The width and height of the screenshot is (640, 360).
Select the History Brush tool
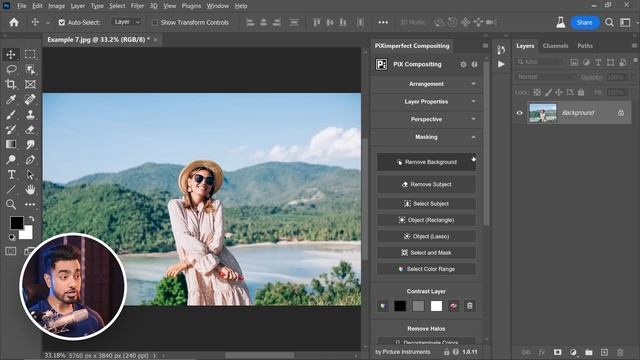pyautogui.click(x=11, y=130)
